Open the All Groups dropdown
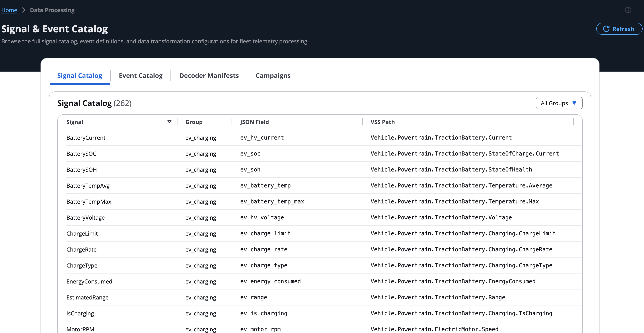The width and height of the screenshot is (644, 333). [559, 103]
